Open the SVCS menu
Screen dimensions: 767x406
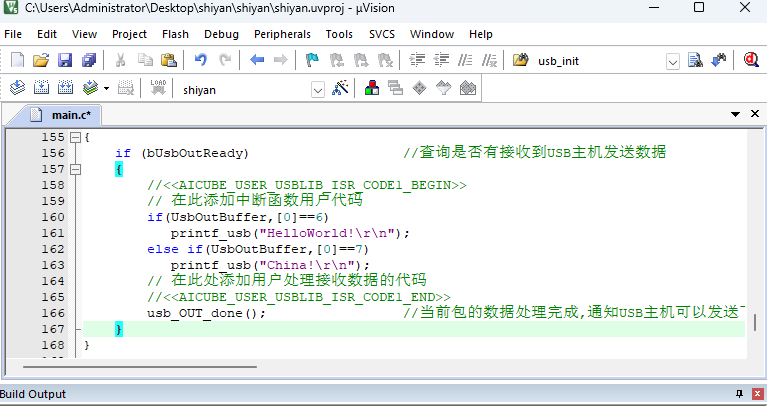[382, 34]
